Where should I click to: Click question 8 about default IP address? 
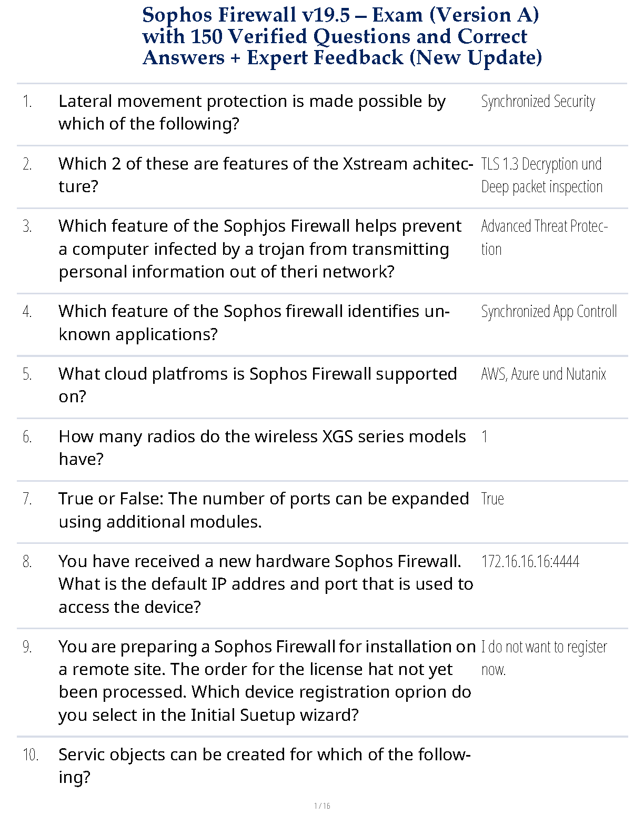coord(266,584)
